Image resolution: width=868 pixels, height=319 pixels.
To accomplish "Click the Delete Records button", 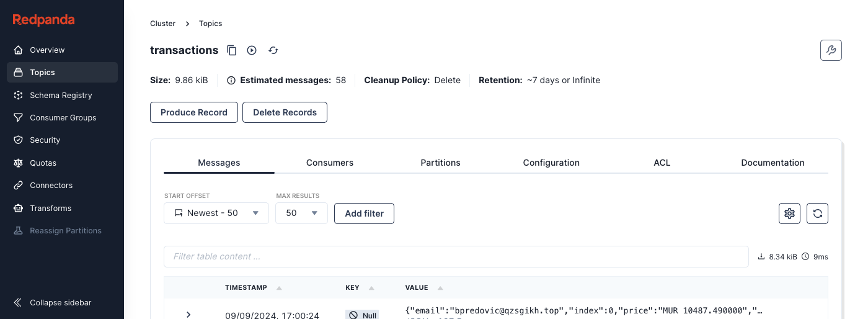I will (285, 112).
